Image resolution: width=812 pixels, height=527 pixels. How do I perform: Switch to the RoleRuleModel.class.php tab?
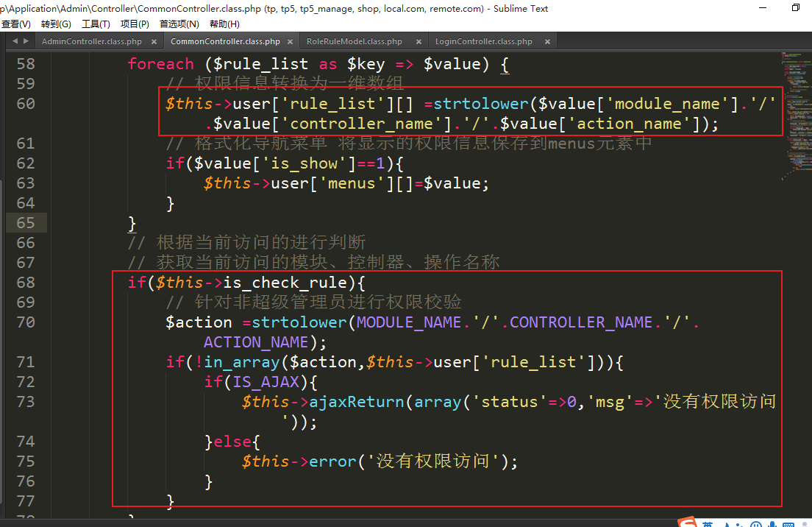click(355, 42)
